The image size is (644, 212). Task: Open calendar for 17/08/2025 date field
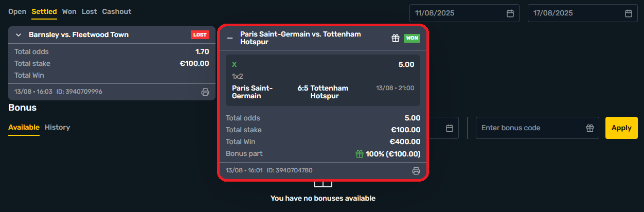click(628, 13)
